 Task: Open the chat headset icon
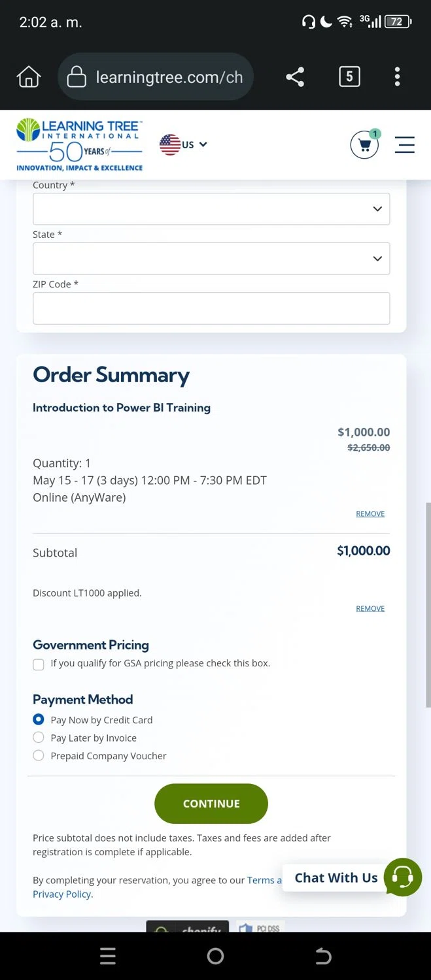point(403,877)
